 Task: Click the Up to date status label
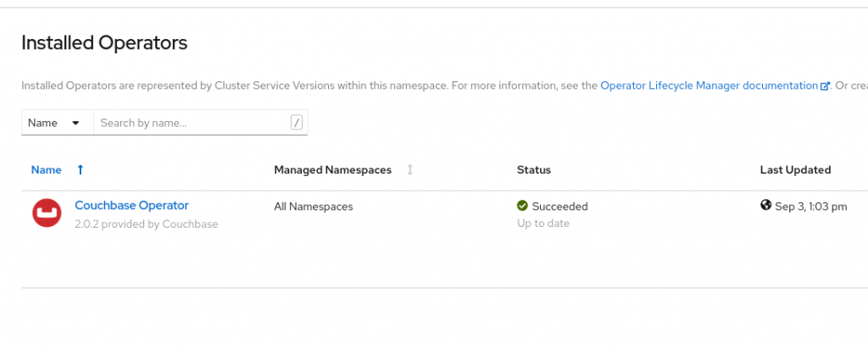click(x=543, y=224)
